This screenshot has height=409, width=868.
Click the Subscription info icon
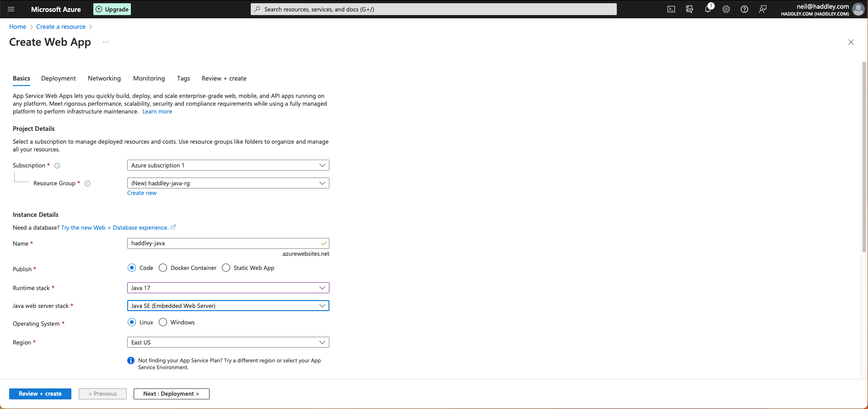[57, 166]
